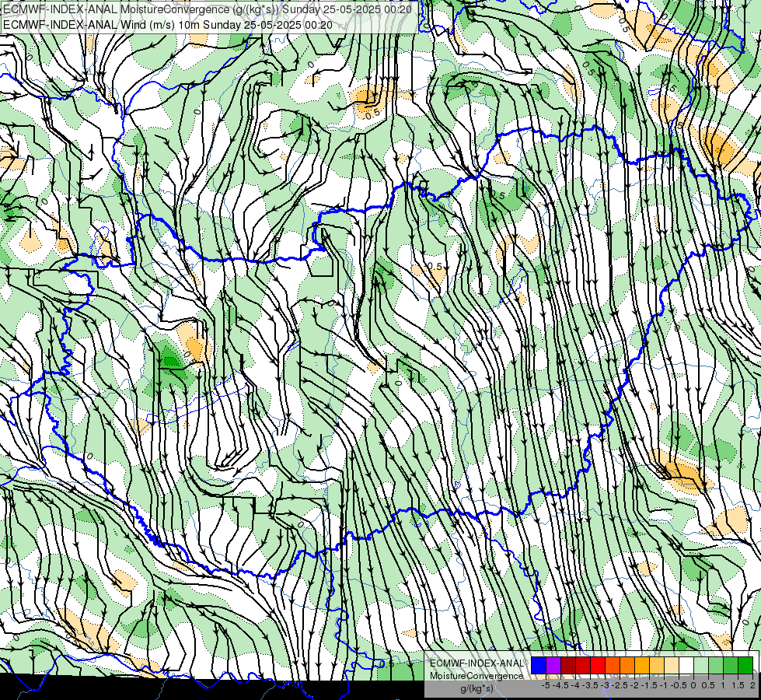Viewport: 761px width, 700px height.
Task: Click the "-2" legend tick label
Action: (634, 685)
